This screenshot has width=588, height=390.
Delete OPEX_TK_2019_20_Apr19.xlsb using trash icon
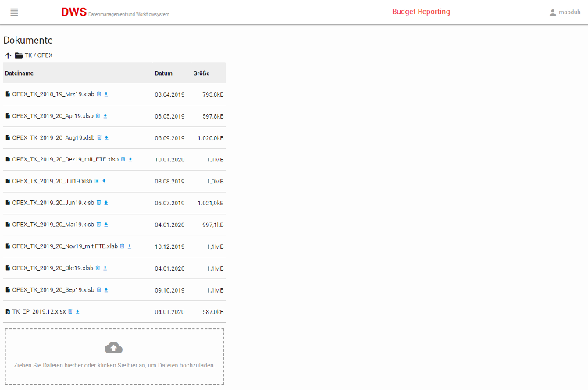(98, 116)
